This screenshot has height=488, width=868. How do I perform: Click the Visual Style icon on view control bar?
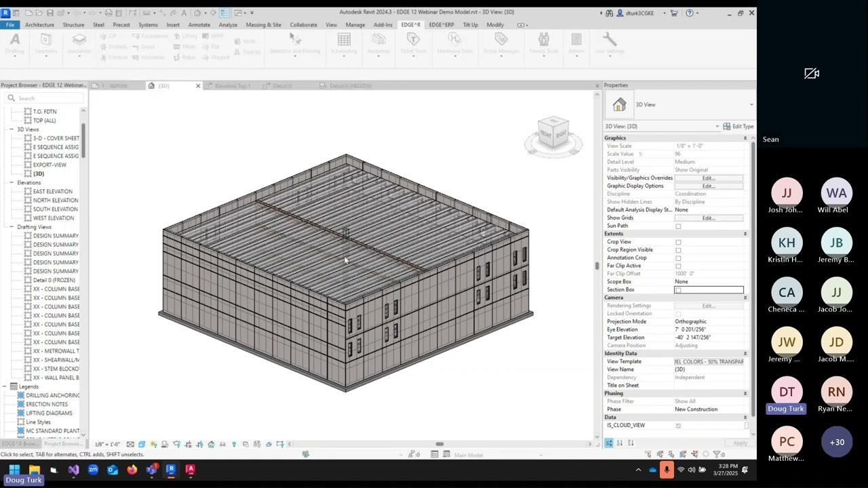[142, 445]
